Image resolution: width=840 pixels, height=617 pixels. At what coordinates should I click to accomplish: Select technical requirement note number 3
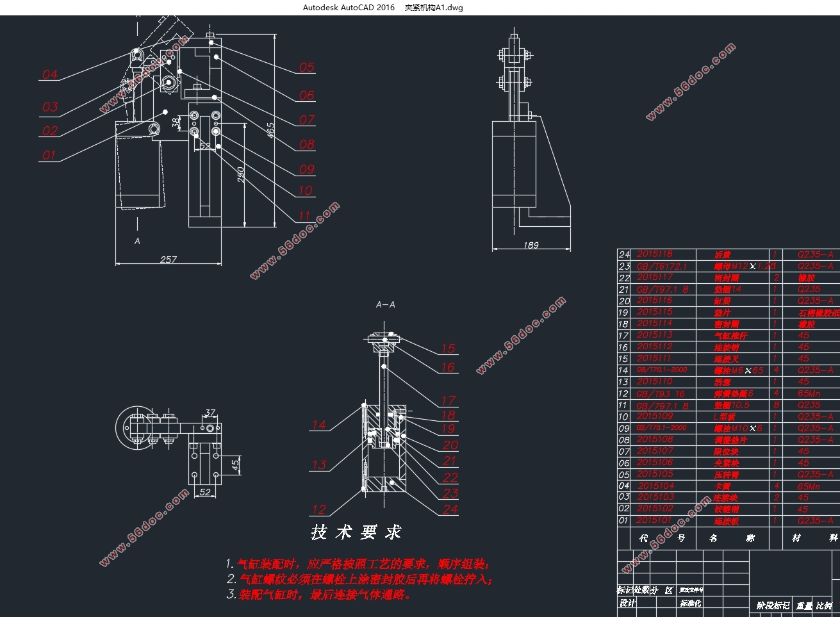(318, 595)
